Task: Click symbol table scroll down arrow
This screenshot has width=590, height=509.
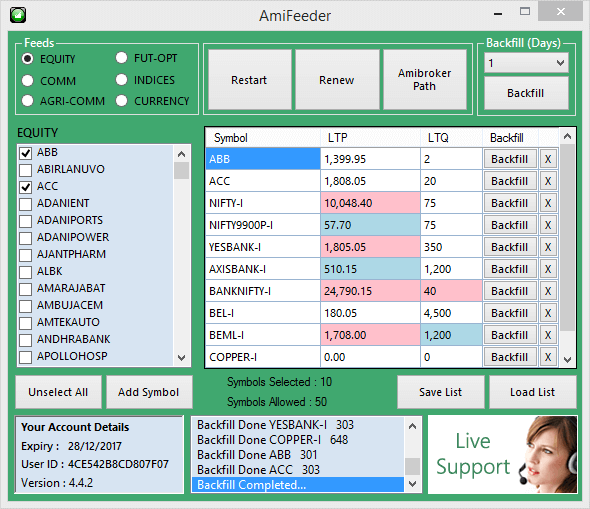Action: [x=567, y=359]
